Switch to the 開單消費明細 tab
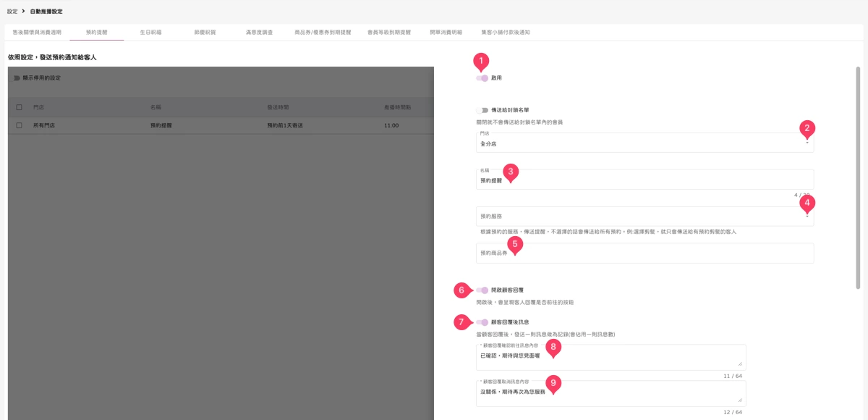Image resolution: width=868 pixels, height=420 pixels. coord(446,33)
